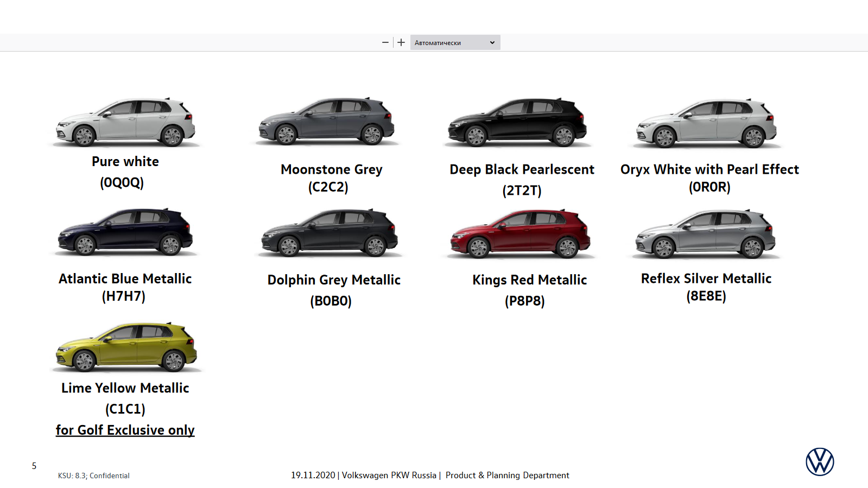This screenshot has width=868, height=488.
Task: Click the color code (C2C2)
Action: pyautogui.click(x=328, y=187)
